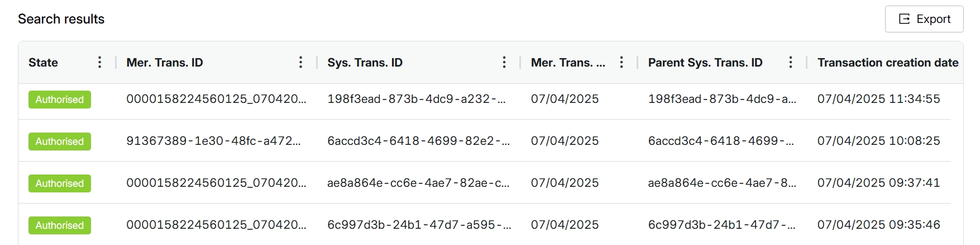Open Mer. Trans. ID column menu
Screen dimensions: 980x245
(300, 62)
